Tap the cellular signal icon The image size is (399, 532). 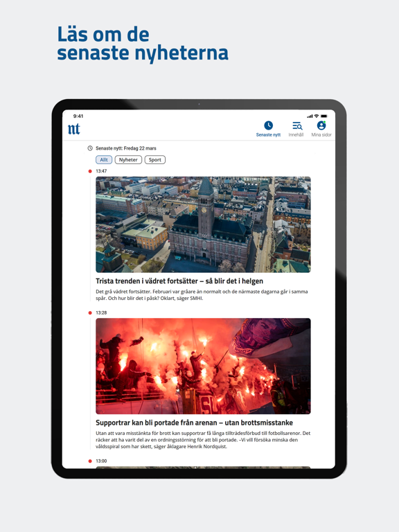(310, 116)
